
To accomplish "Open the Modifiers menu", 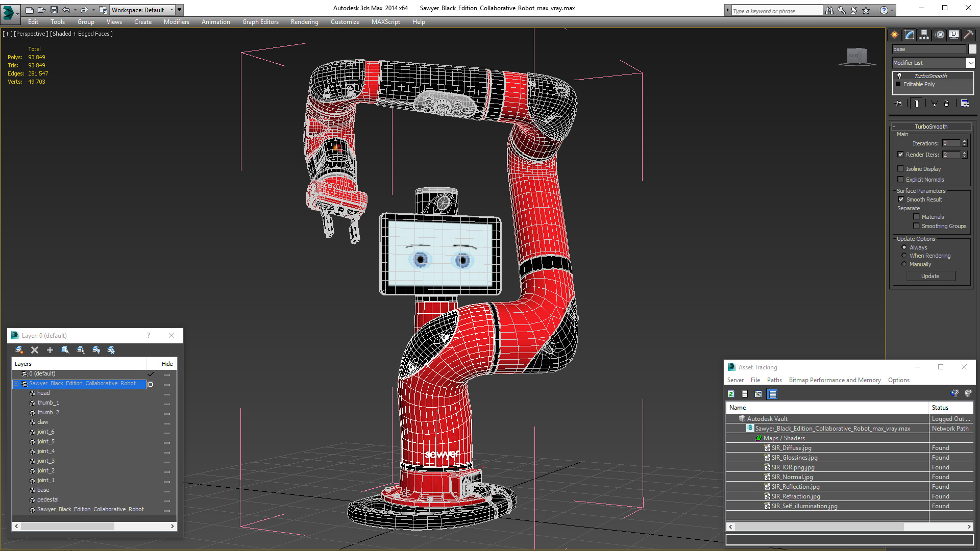I will tap(177, 22).
